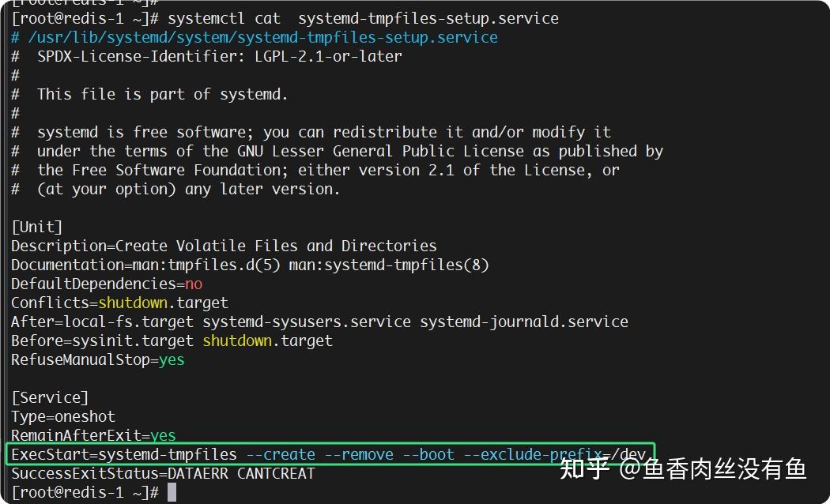Click the --exclude-prefix=/dev argument

tap(553, 454)
